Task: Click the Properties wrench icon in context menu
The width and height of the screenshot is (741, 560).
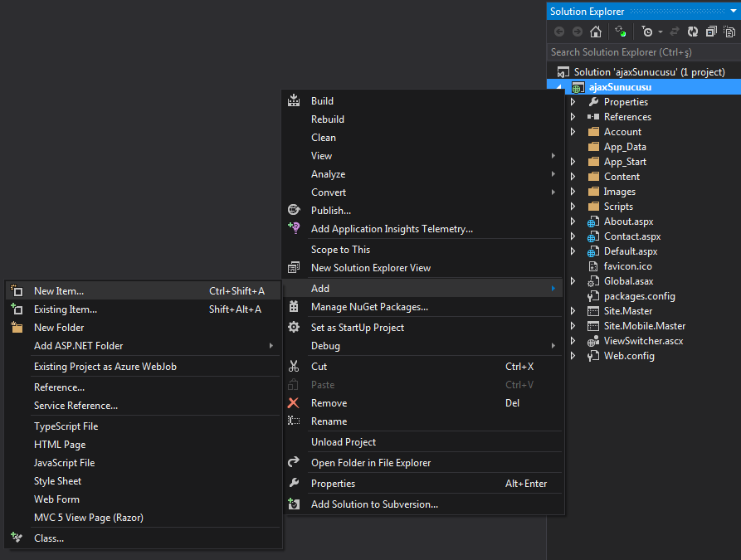Action: pyautogui.click(x=294, y=483)
